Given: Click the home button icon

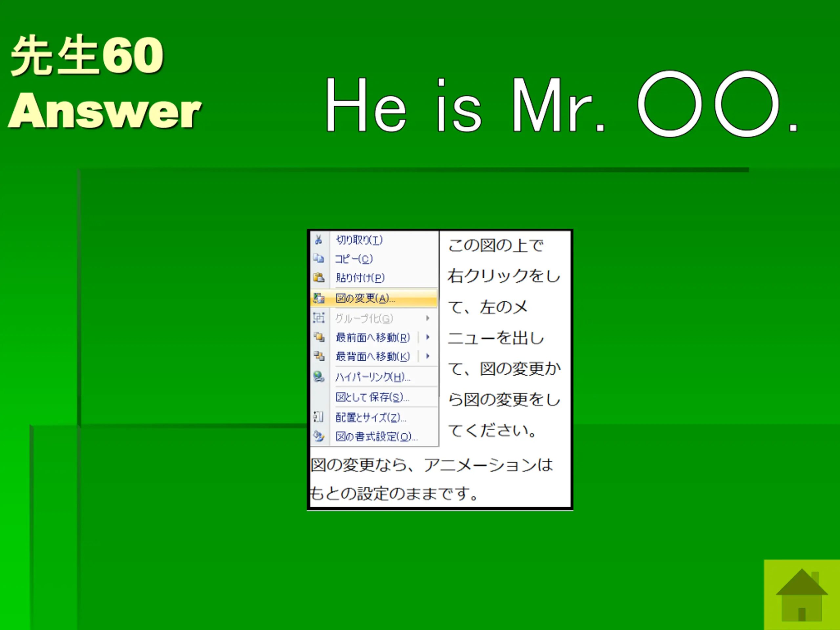Looking at the screenshot, I should coord(802,595).
